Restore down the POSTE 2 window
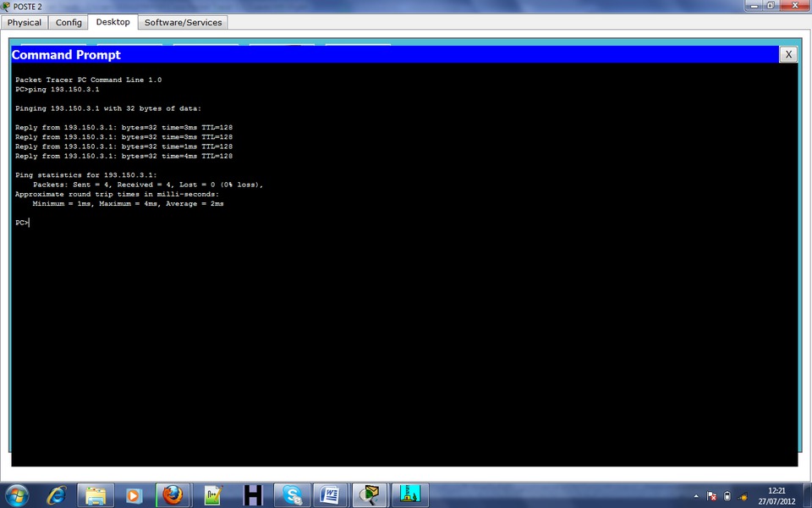The height and width of the screenshot is (508, 812). (771, 6)
